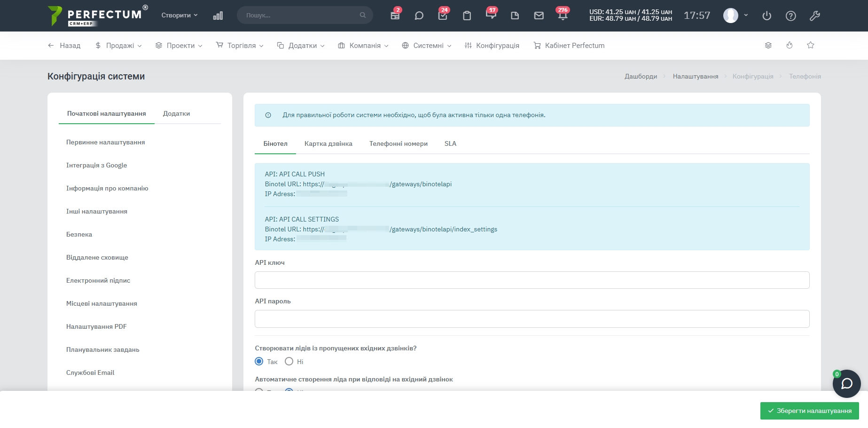The image size is (868, 428).
Task: Click the star favorites icon
Action: [810, 45]
